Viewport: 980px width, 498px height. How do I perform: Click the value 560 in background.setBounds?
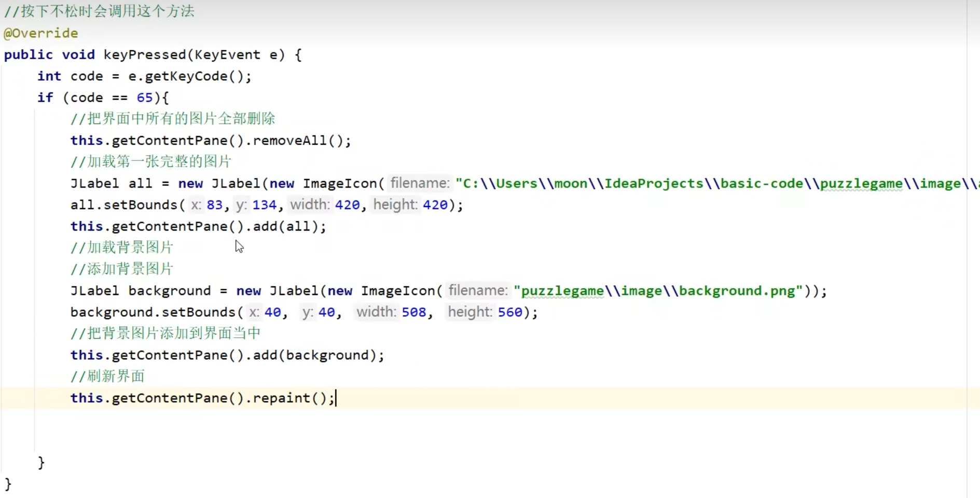coord(510,312)
